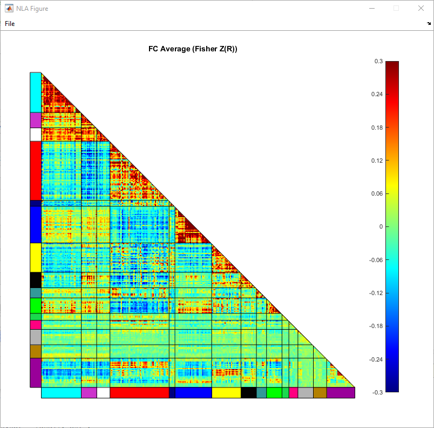Click the colorbar tick label '-0.3'
Screen dimensions: 434x428
pos(378,392)
